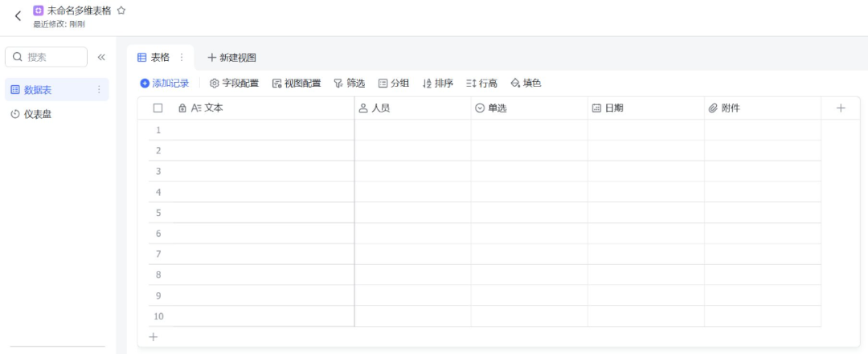The width and height of the screenshot is (868, 354).
Task: Open 视图配置 view configuration
Action: [x=297, y=83]
